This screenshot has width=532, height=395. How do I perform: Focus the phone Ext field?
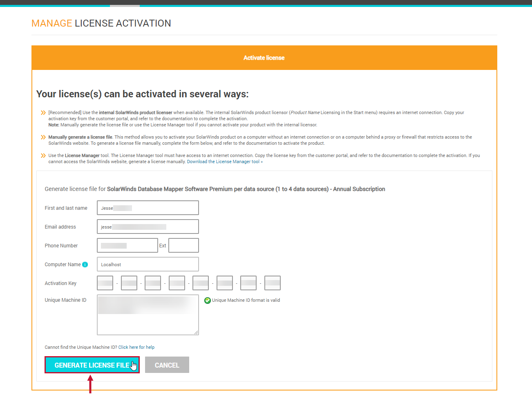click(183, 245)
